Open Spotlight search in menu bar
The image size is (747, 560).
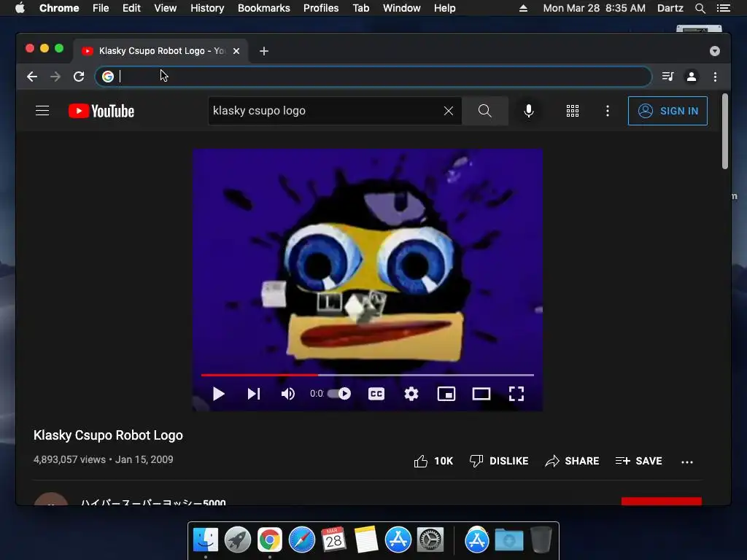[700, 8]
